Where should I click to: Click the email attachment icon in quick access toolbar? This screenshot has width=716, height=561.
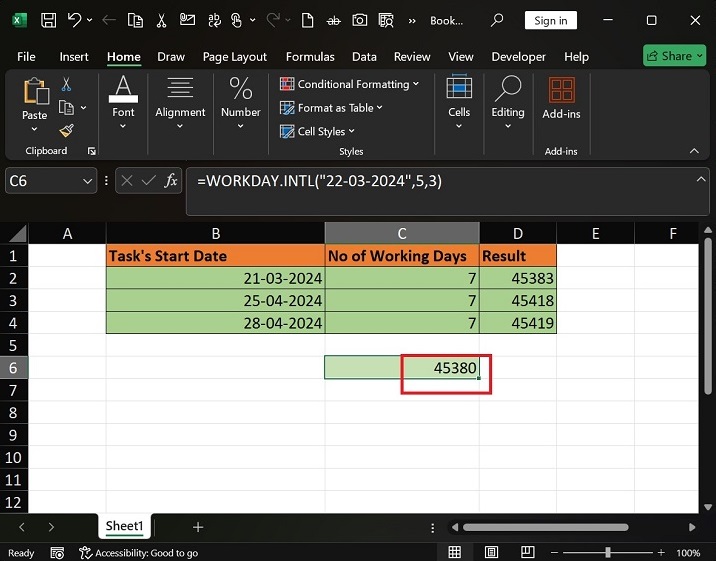click(187, 20)
